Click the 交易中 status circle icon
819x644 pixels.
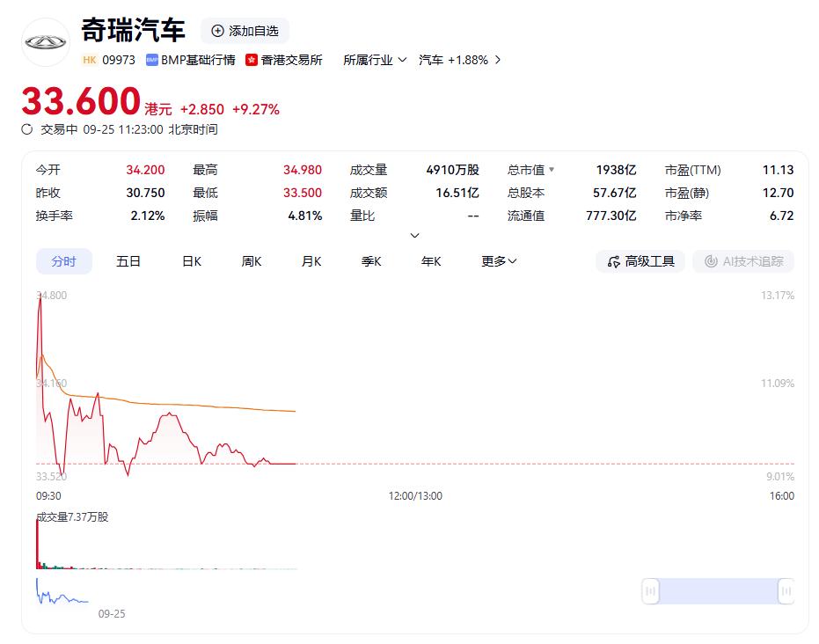click(x=26, y=129)
